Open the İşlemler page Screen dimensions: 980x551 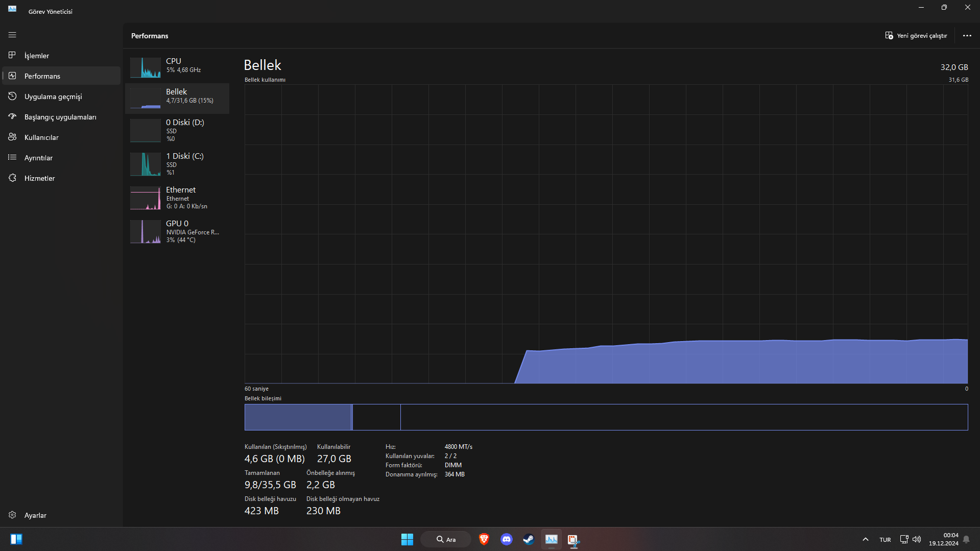coord(61,55)
